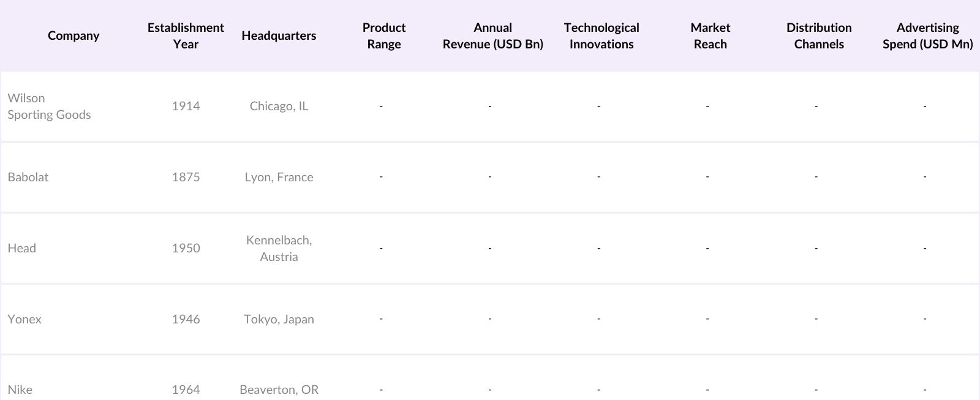Click the Wilson Sporting Goods company cell
980x400 pixels.
pyautogui.click(x=49, y=107)
